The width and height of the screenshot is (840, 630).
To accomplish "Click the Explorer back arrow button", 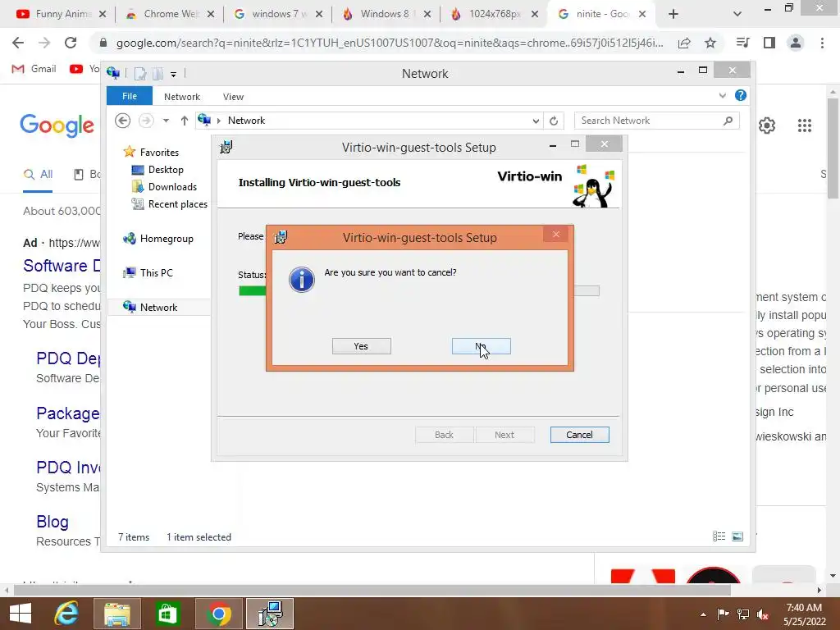I will pos(123,121).
